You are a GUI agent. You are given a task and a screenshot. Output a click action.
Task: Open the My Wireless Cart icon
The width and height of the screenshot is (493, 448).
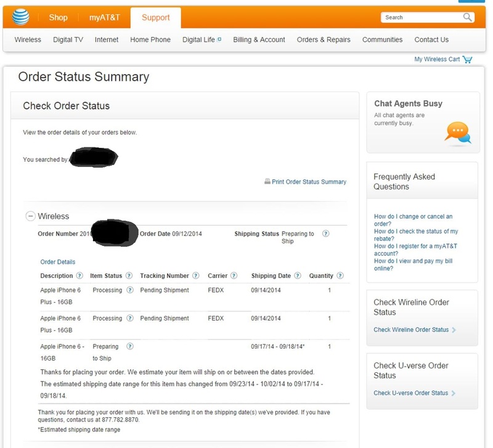click(x=467, y=59)
